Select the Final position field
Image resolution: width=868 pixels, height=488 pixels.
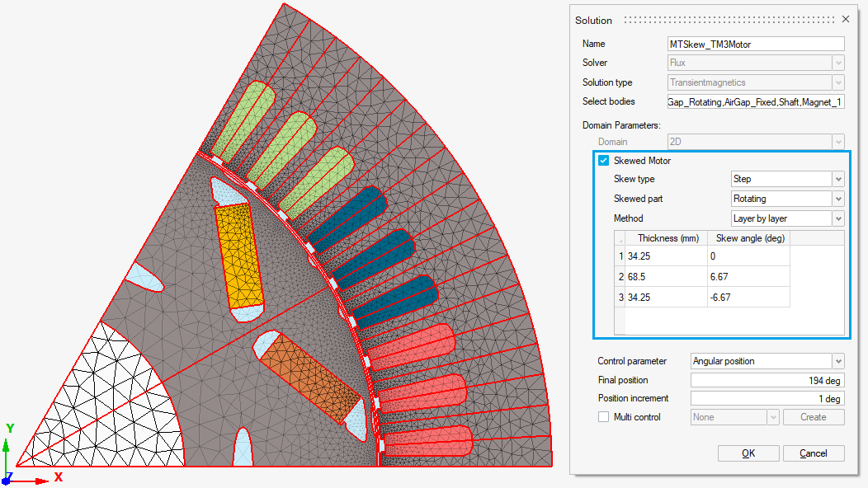(767, 380)
